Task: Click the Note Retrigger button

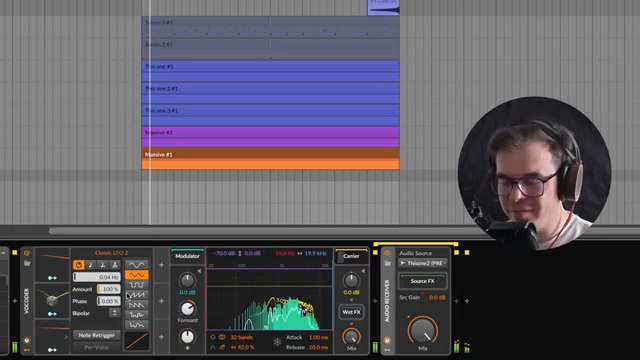Action: [x=97, y=335]
